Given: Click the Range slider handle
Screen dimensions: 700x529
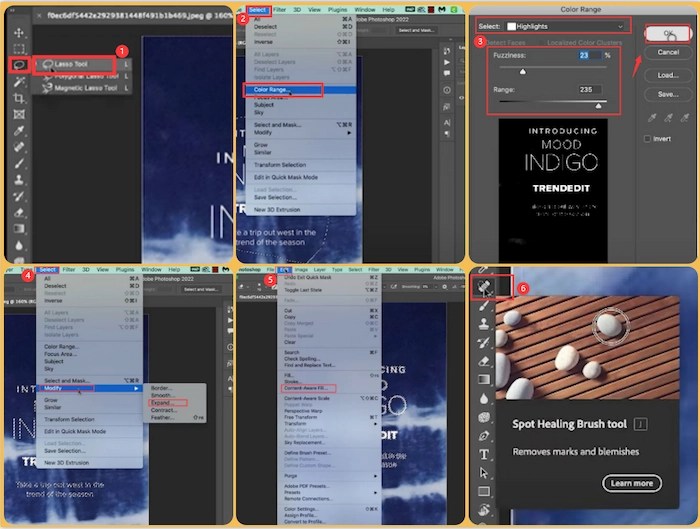Looking at the screenshot, I should click(x=598, y=106).
